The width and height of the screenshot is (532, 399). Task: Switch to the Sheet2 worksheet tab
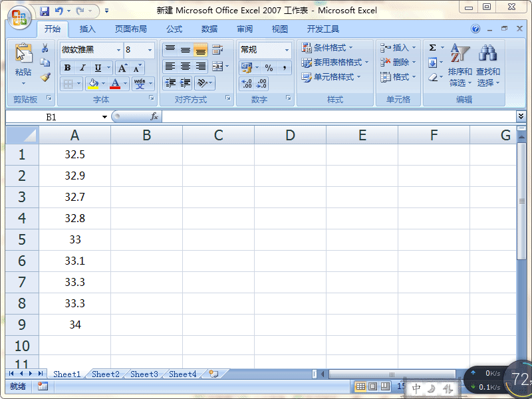(104, 374)
